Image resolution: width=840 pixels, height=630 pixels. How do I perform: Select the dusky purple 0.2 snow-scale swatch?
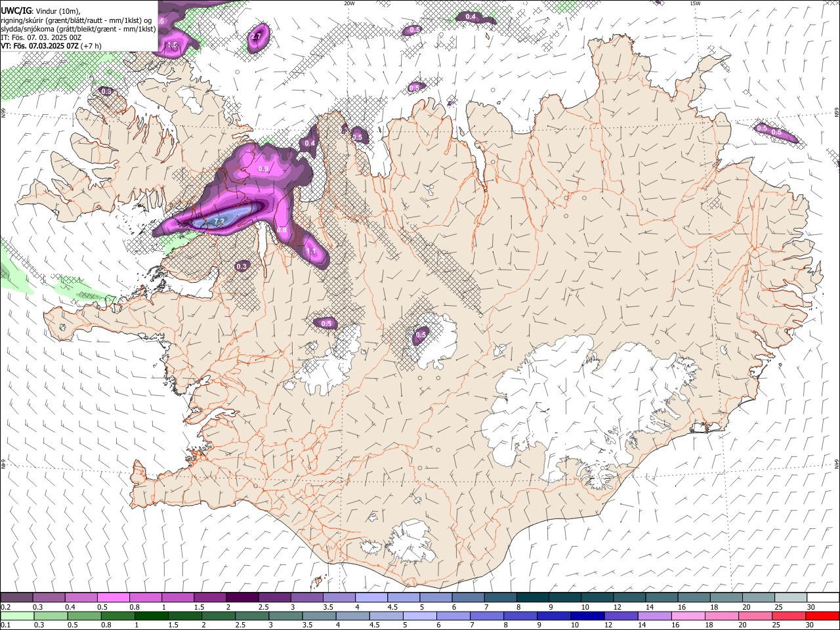click(16, 597)
